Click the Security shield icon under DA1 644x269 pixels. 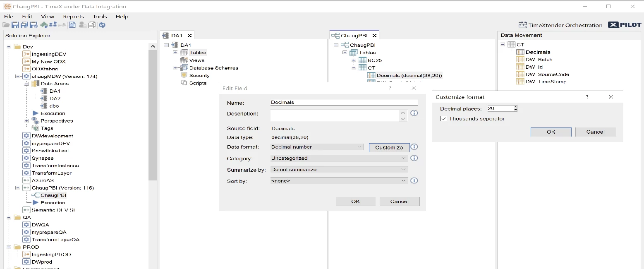pos(184,75)
